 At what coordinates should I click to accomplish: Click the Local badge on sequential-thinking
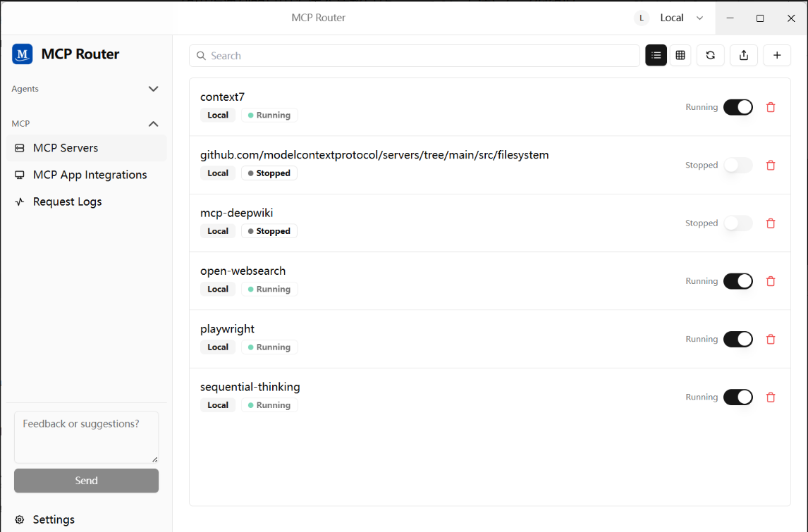217,405
